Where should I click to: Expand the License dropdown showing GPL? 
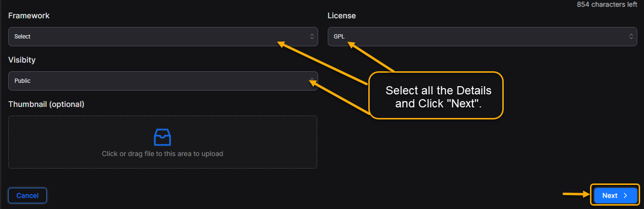coord(482,37)
